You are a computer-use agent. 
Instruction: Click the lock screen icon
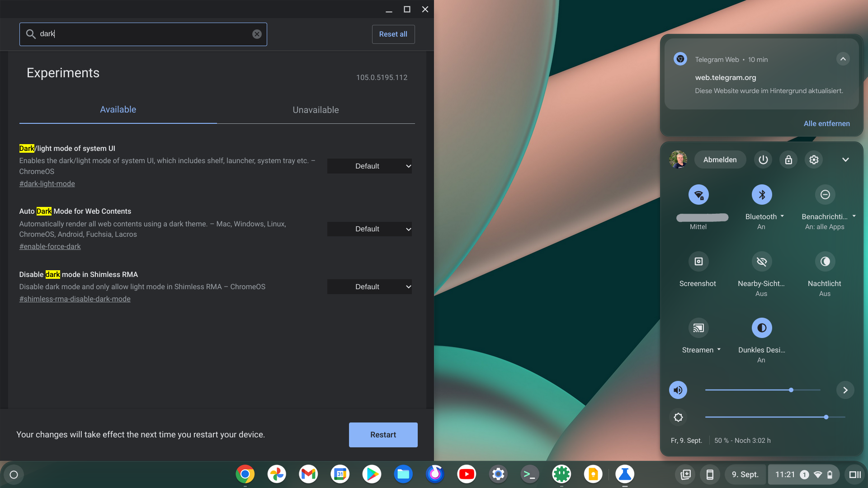point(788,160)
